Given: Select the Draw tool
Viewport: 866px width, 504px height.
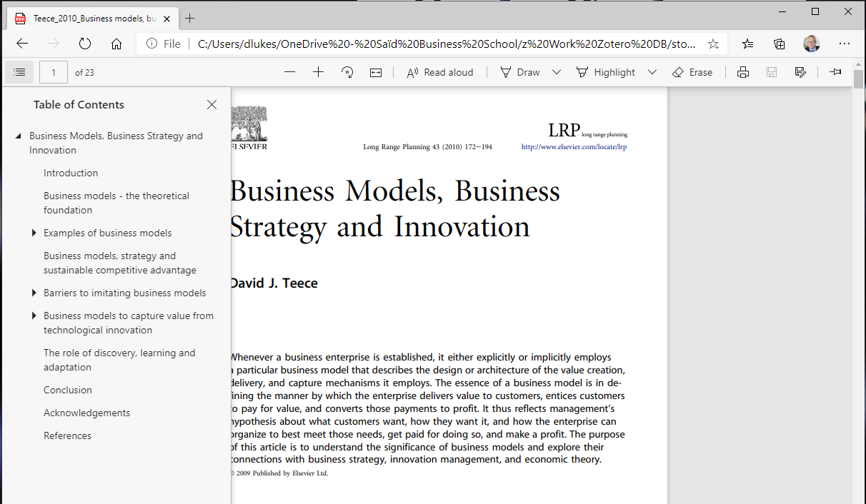Looking at the screenshot, I should 520,72.
